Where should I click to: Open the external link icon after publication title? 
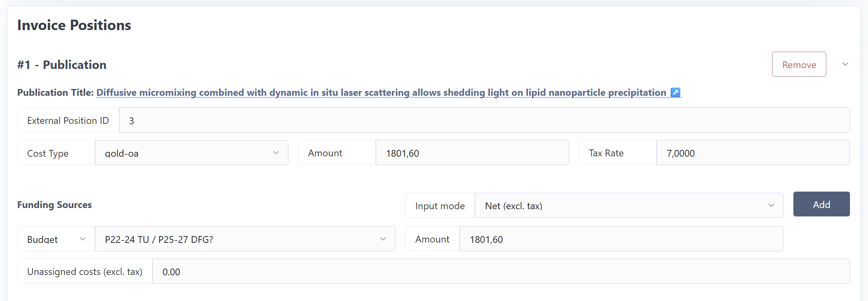[675, 93]
